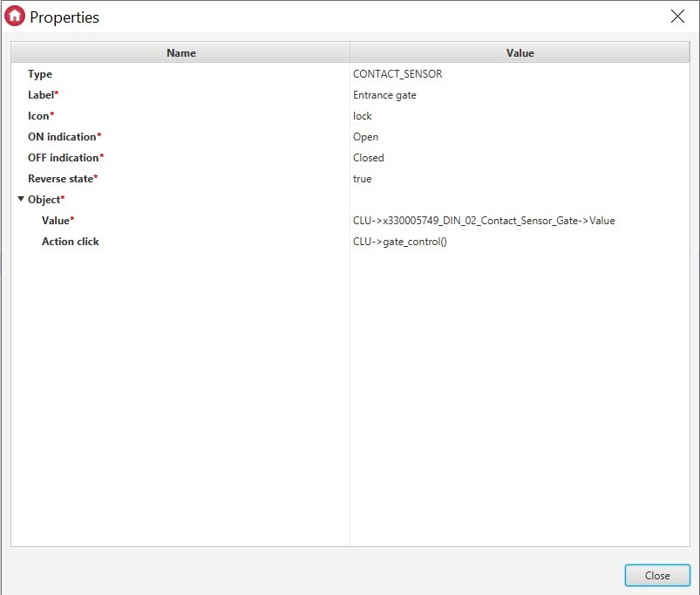Click the Value column header
Viewport: 700px width, 595px height.
(520, 52)
